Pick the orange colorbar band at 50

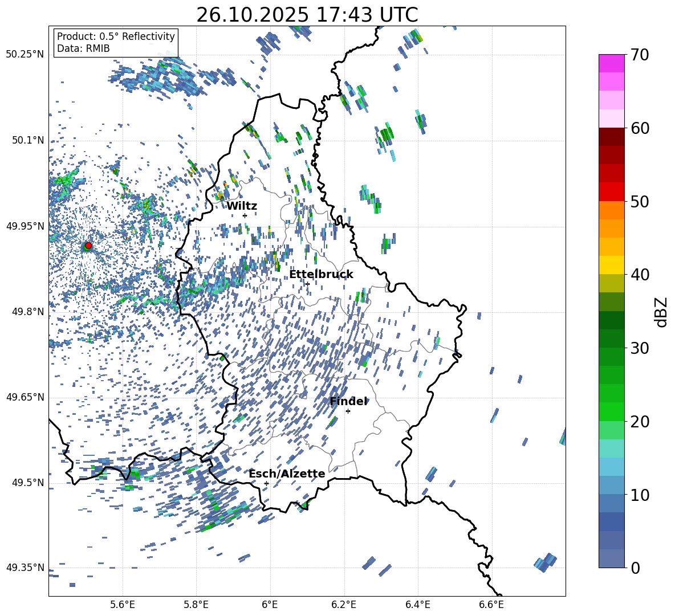point(612,210)
